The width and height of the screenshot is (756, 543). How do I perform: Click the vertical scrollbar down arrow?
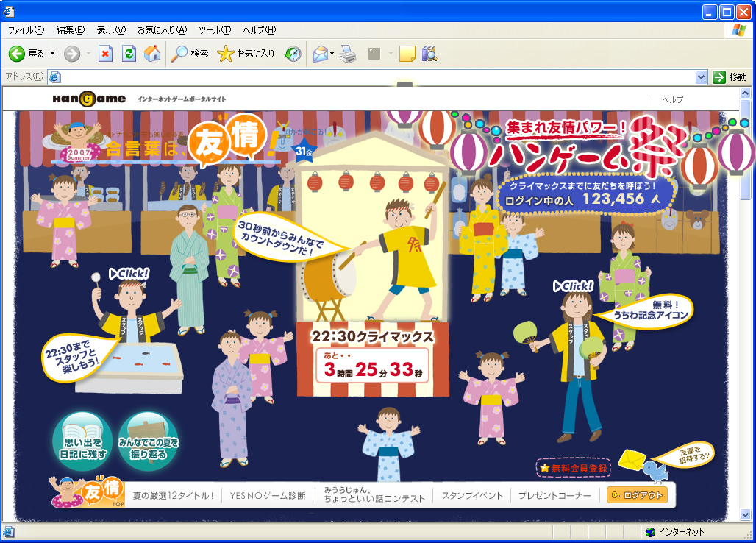point(745,515)
